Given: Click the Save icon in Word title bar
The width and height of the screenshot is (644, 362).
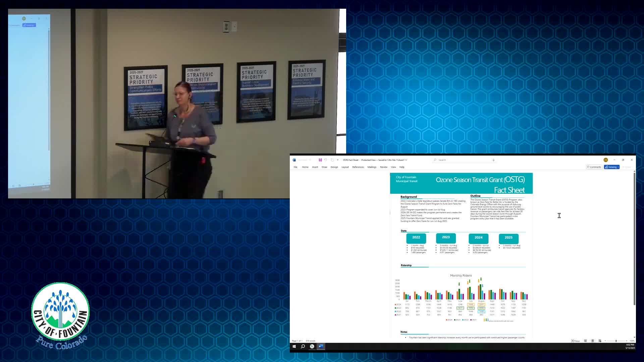Looking at the screenshot, I should pyautogui.click(x=320, y=160).
